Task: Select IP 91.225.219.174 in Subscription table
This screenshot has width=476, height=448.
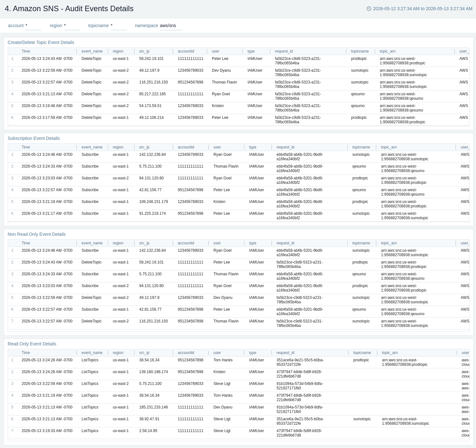Action: click(x=153, y=213)
